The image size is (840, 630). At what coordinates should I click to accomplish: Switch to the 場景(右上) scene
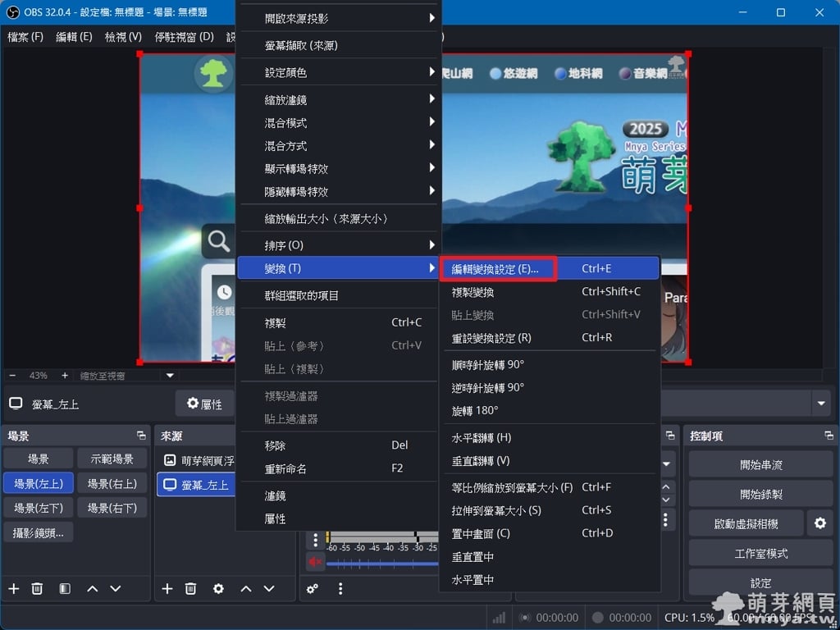pos(112,483)
